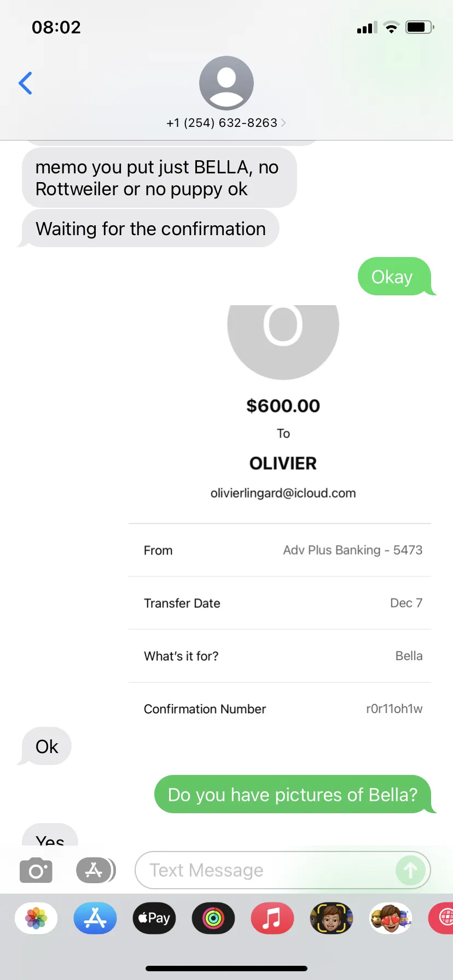The image size is (453, 980).
Task: Open the camera icon beside message field
Action: pyautogui.click(x=36, y=870)
